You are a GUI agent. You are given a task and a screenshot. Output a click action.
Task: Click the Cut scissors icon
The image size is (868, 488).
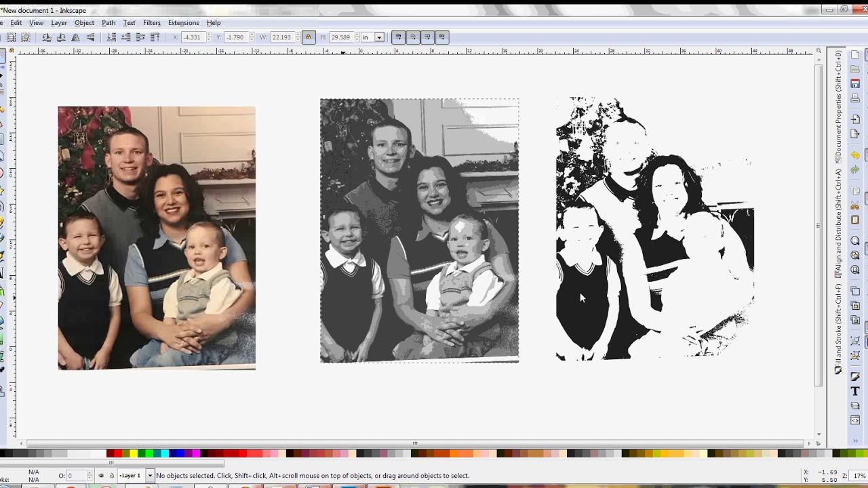(x=855, y=205)
